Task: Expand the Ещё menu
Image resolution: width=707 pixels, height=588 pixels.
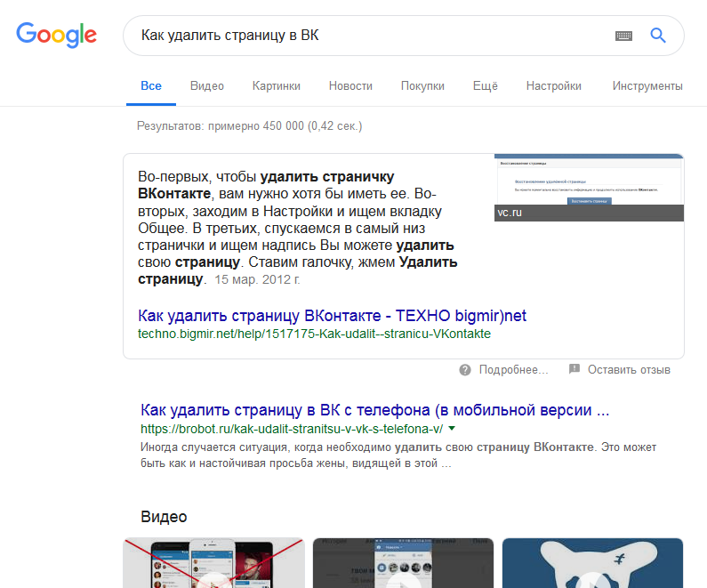Action: pos(486,86)
